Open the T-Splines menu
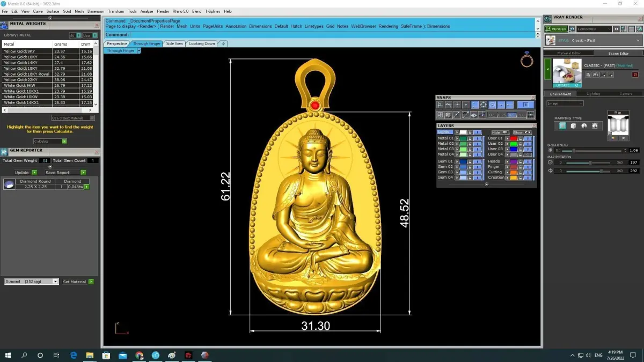 click(212, 11)
